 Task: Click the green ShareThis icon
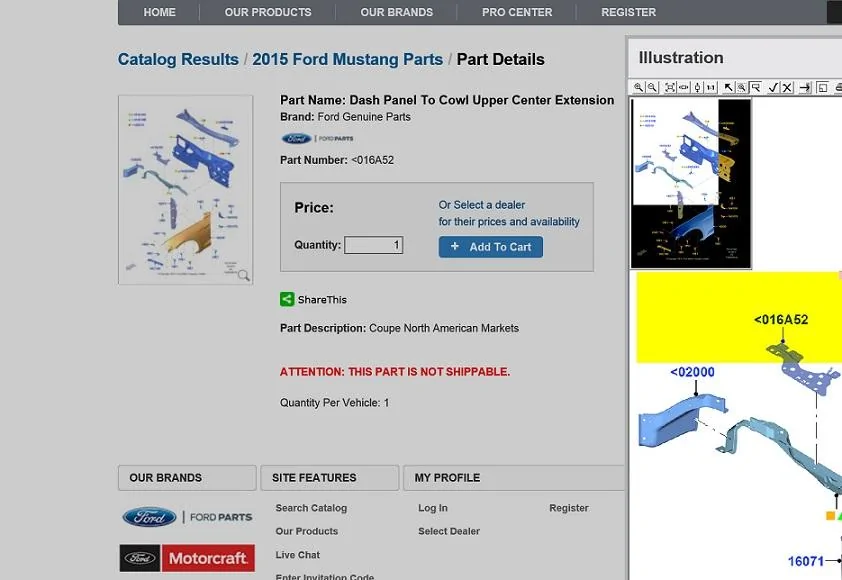point(287,299)
